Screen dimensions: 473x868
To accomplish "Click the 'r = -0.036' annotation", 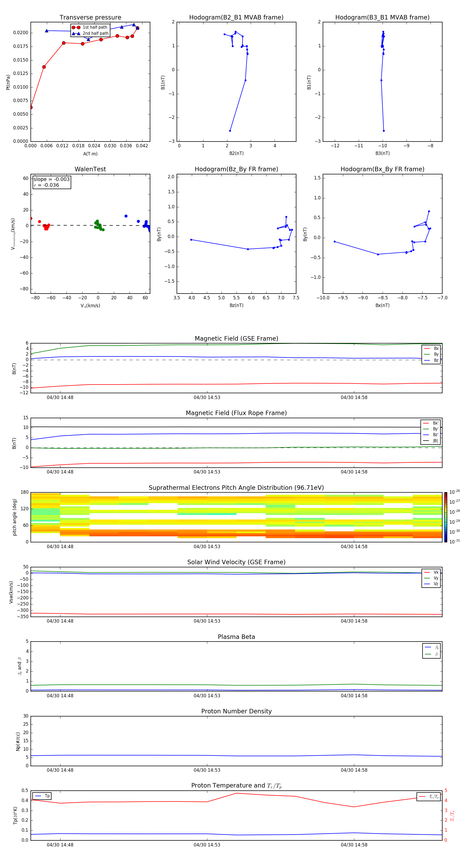I will (x=47, y=185).
